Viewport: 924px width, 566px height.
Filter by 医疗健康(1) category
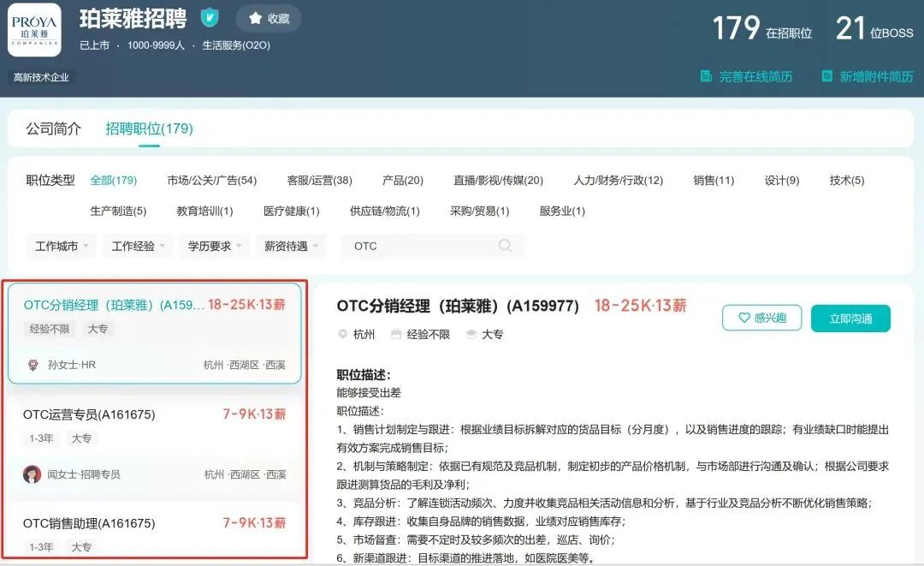pyautogui.click(x=291, y=211)
